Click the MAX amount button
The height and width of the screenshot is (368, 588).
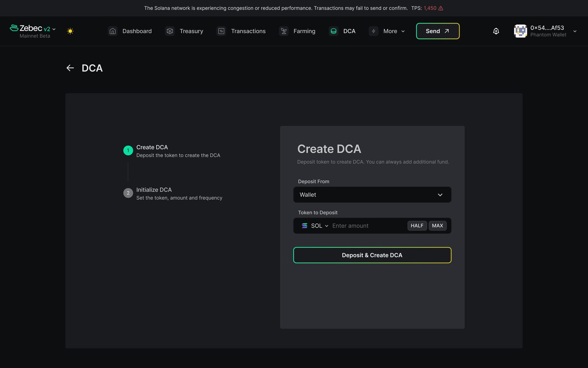pyautogui.click(x=437, y=226)
